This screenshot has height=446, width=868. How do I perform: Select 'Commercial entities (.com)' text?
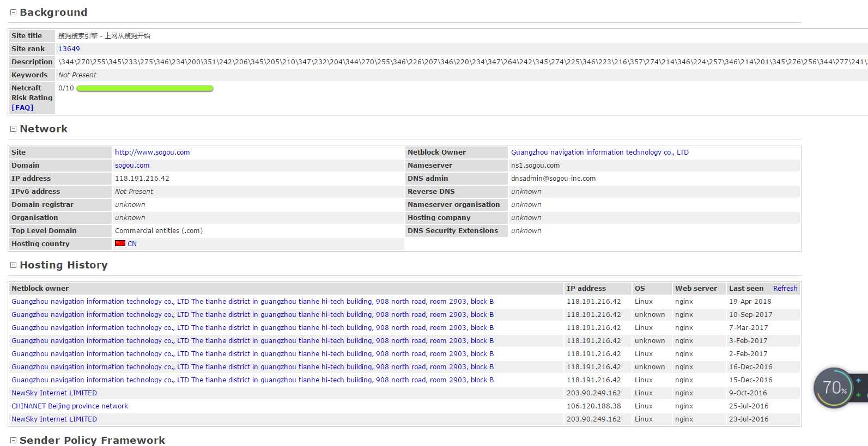pos(159,230)
